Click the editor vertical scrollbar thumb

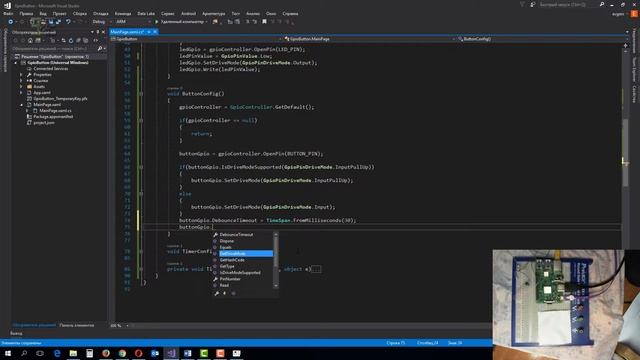point(625,153)
